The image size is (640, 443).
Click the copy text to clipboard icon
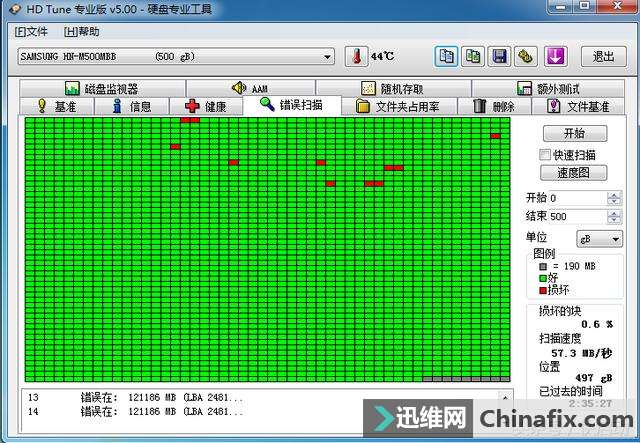[446, 56]
